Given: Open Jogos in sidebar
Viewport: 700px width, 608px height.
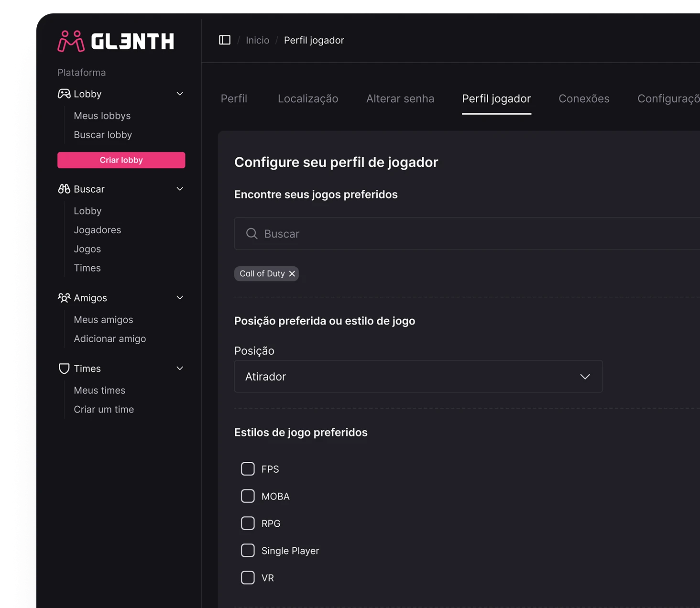Looking at the screenshot, I should click(87, 249).
